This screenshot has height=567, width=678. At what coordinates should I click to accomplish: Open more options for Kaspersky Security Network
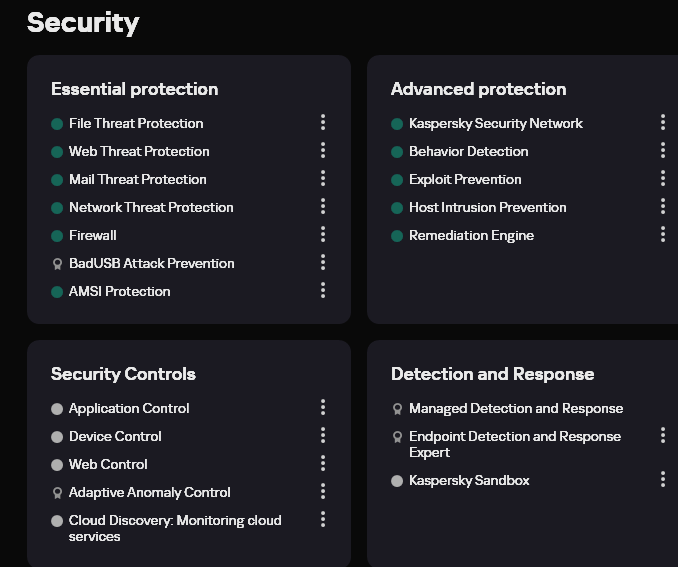(x=662, y=122)
